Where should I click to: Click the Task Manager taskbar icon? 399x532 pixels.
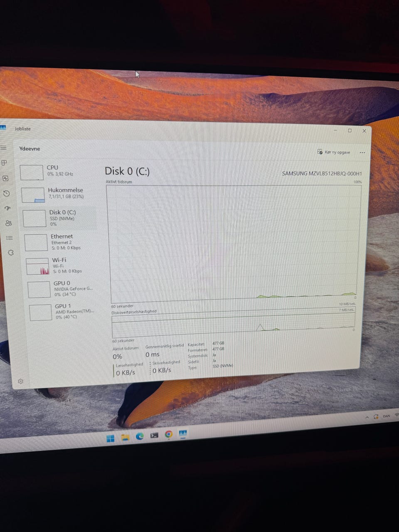[183, 433]
